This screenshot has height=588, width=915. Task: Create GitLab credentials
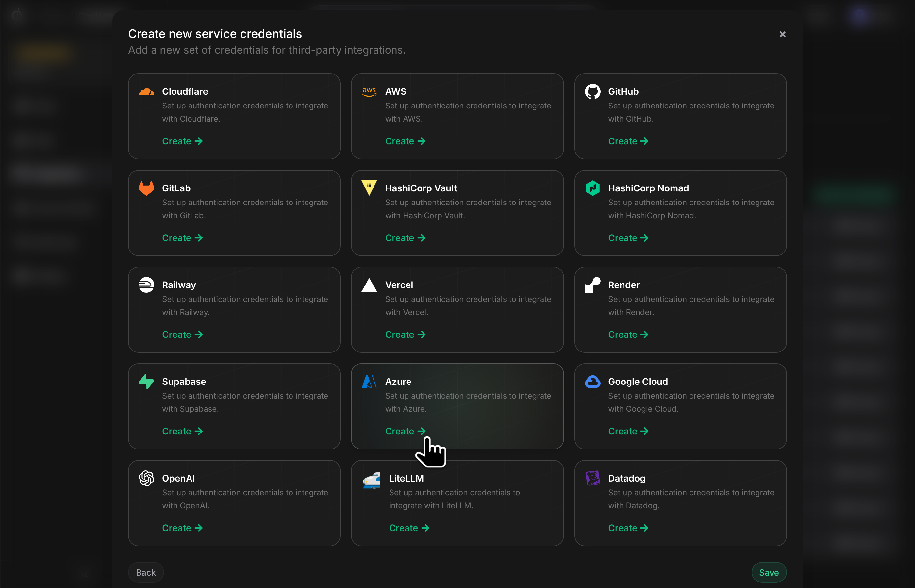(182, 238)
